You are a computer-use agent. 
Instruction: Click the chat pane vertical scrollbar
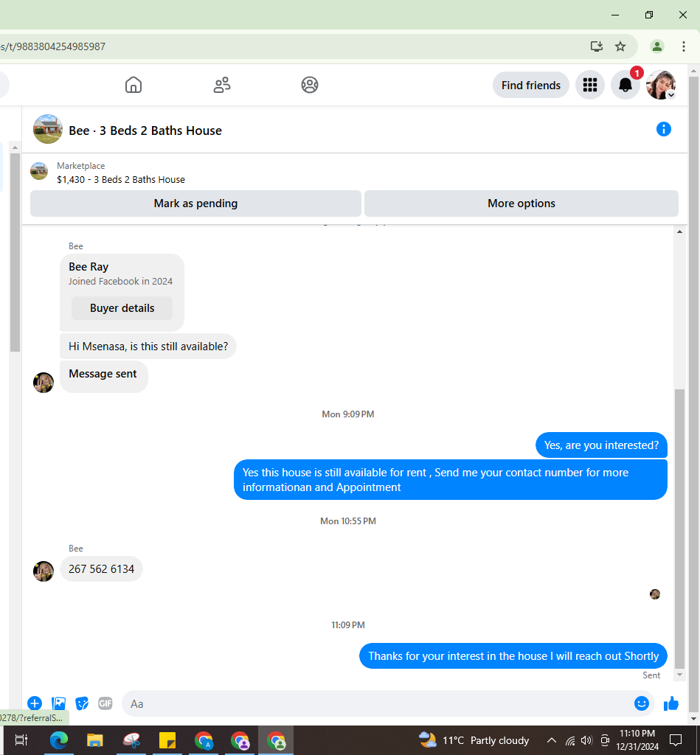tap(679, 528)
